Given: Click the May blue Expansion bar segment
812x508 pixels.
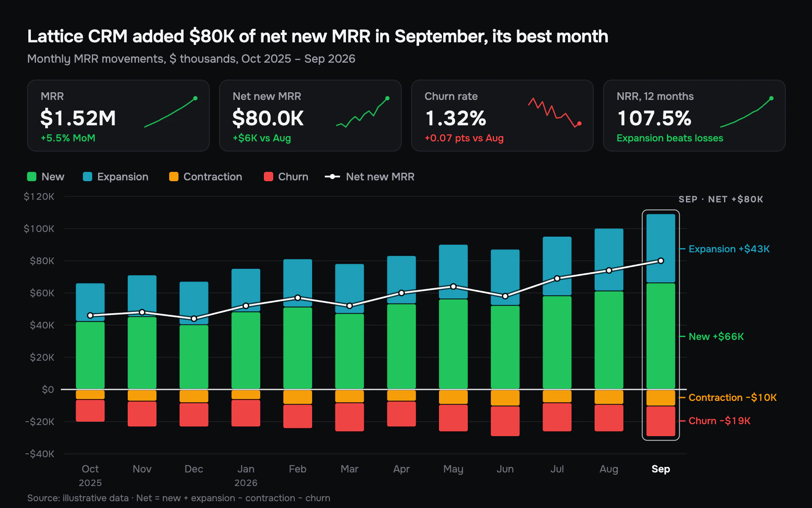Looking at the screenshot, I should 453,271.
